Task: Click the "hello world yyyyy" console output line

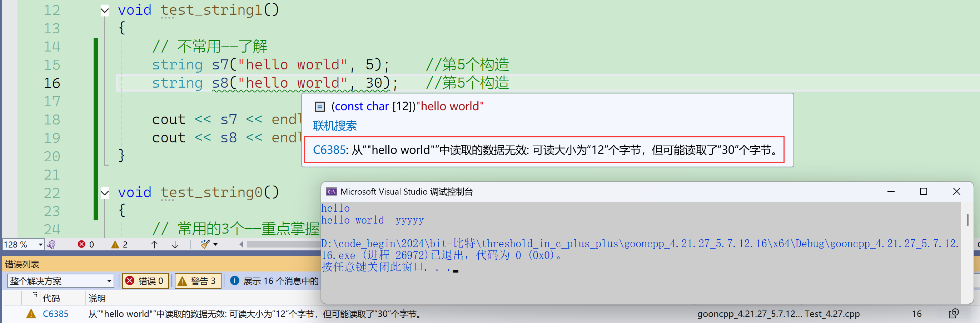Action: pos(372,220)
